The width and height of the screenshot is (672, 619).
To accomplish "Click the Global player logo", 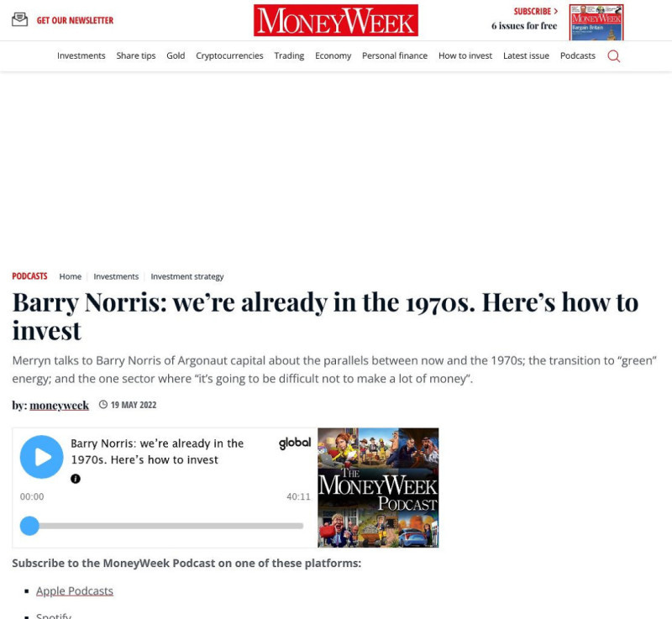I will 295,443.
